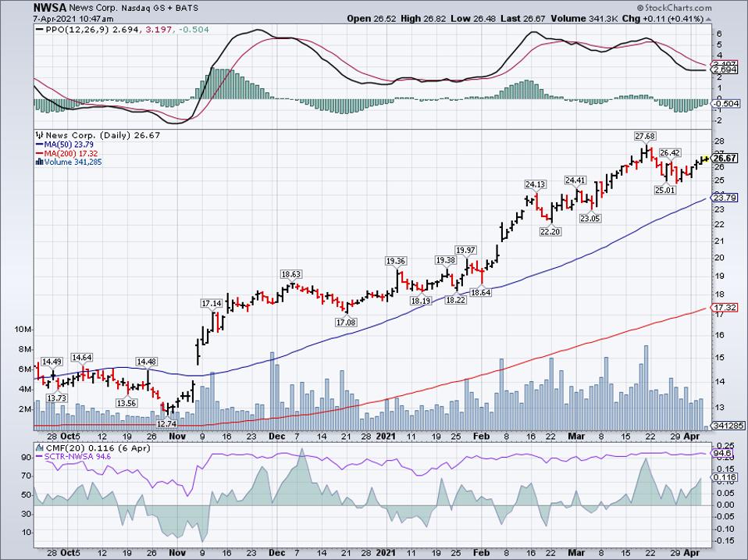The width and height of the screenshot is (748, 560).
Task: Click the CMF(20) 0.116 (6 Apr) label
Action: [x=98, y=448]
